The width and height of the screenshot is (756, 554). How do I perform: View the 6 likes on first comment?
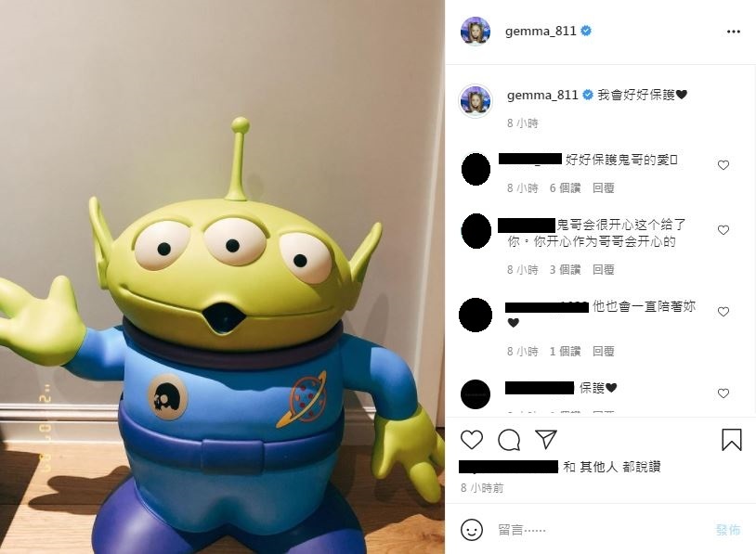565,187
